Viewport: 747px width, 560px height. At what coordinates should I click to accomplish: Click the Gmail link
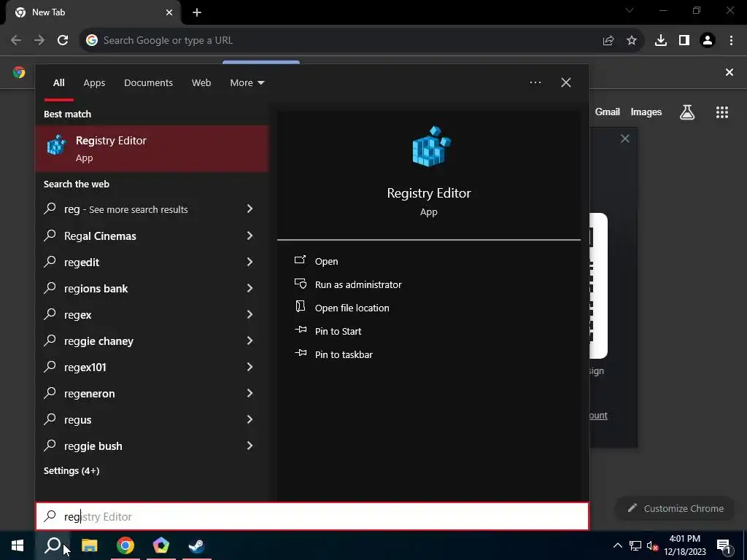click(x=608, y=112)
